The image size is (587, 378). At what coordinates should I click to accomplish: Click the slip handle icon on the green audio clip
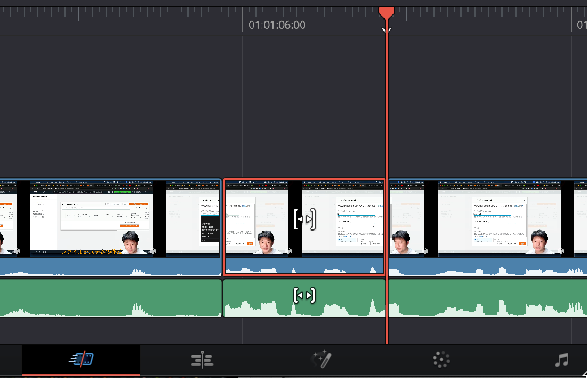click(x=304, y=295)
